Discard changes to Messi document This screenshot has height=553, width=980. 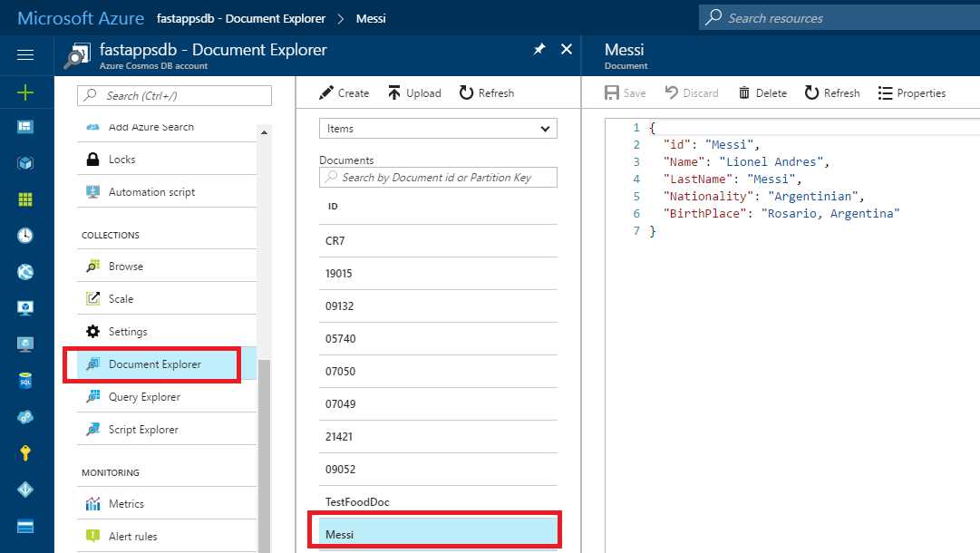pos(691,93)
